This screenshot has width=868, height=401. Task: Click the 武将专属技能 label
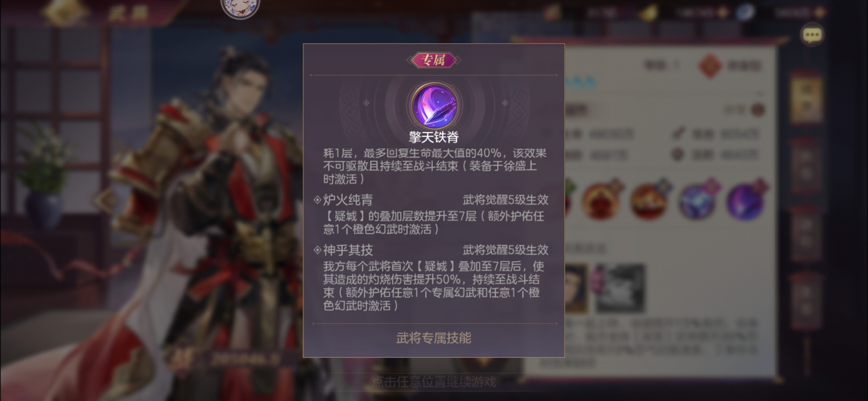click(434, 338)
